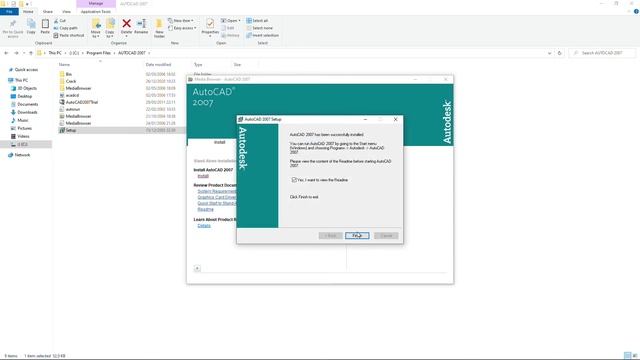Open Explorer help question mark icon
The width and height of the screenshot is (640, 360).
[636, 11]
